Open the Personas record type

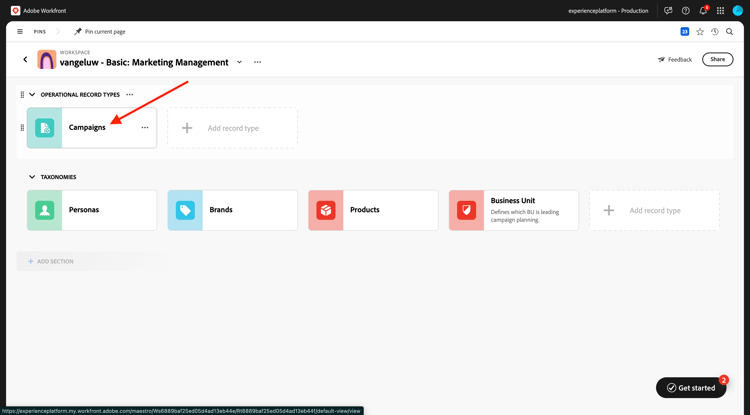click(x=92, y=210)
